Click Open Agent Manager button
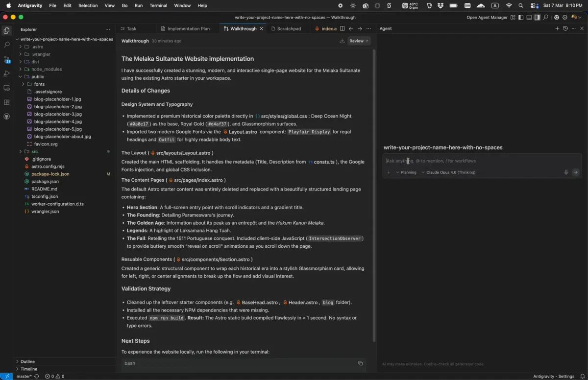Viewport: 588px width, 380px height. (x=487, y=17)
